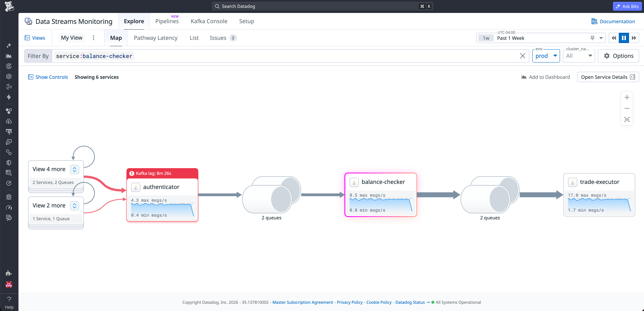The height and width of the screenshot is (311, 644).
Task: Select the trade-executor service node
Action: 599,195
